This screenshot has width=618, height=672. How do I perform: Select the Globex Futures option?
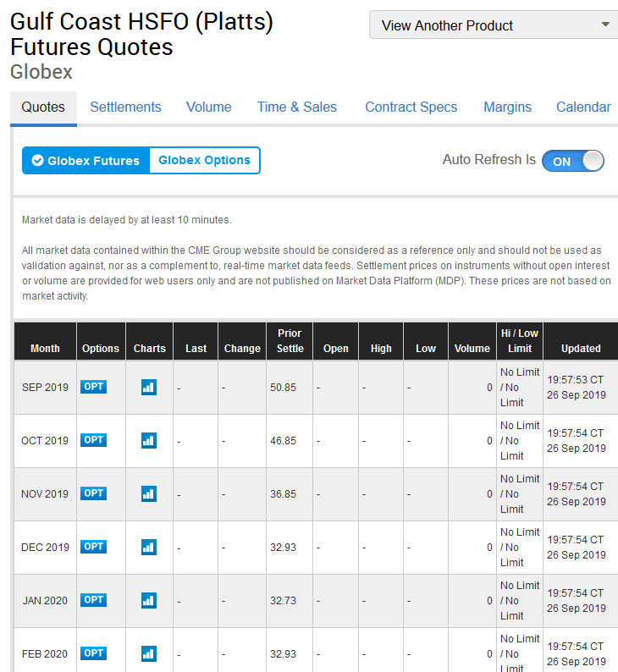tap(86, 161)
